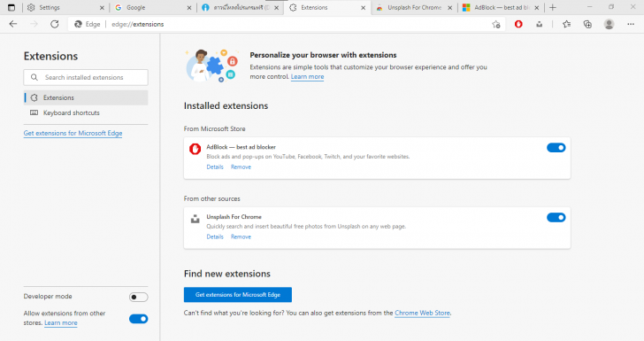Viewport: 644px width, 341px height.
Task: Toggle Developer mode on
Action: click(x=138, y=297)
